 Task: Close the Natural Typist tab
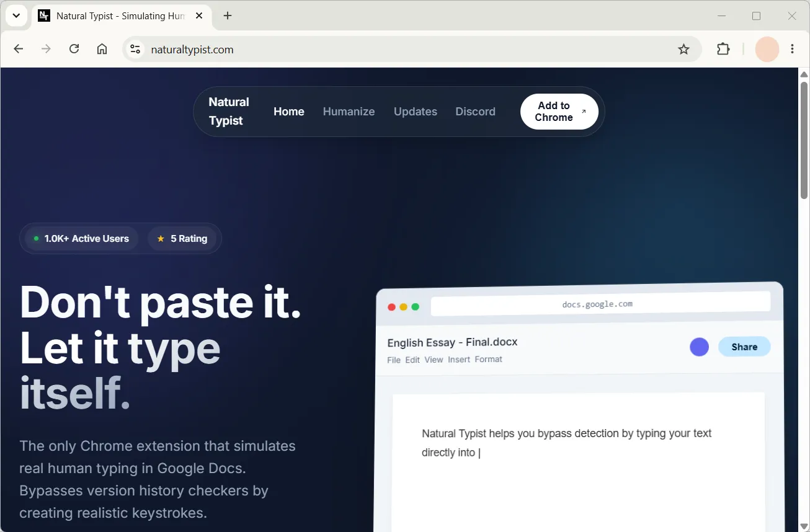[x=199, y=16]
